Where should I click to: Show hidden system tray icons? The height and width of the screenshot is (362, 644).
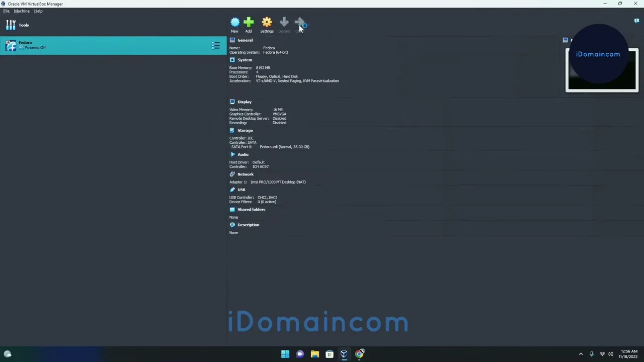[581, 354]
